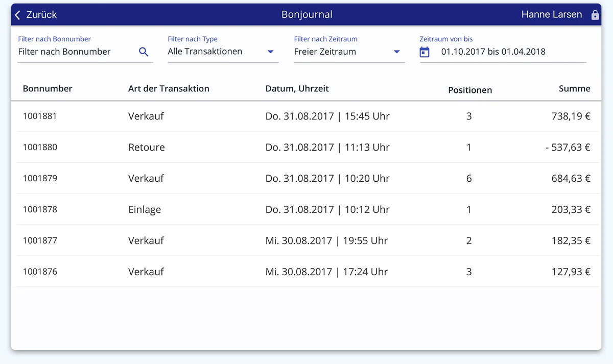
Task: Select receipt number 1001880
Action: (x=40, y=147)
